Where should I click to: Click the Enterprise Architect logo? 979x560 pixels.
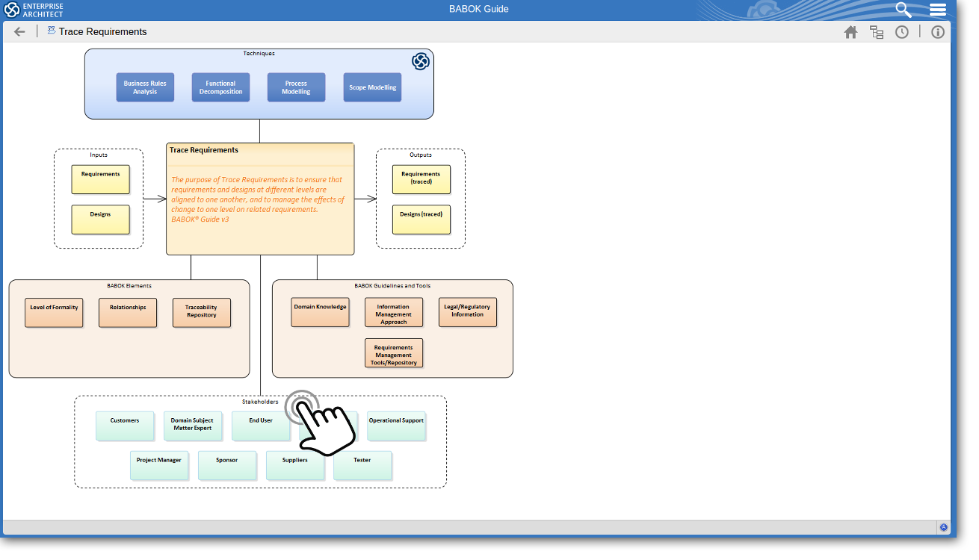(x=34, y=10)
